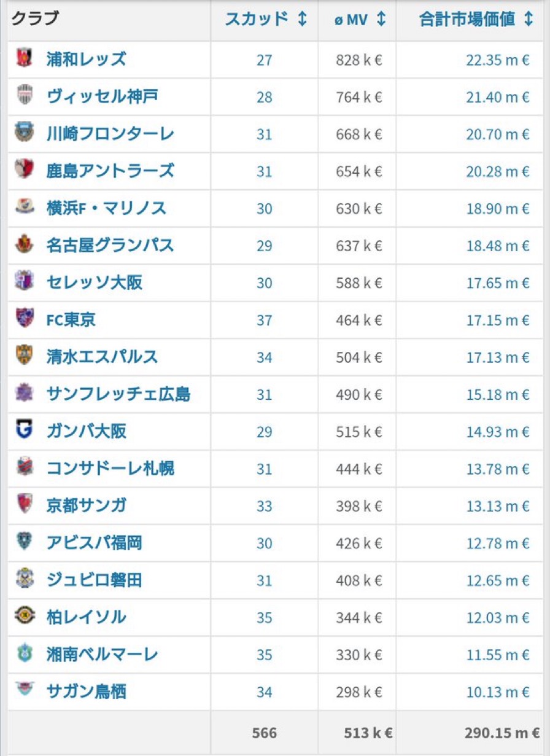Open the セレッソ大阪 club page link

(x=95, y=282)
